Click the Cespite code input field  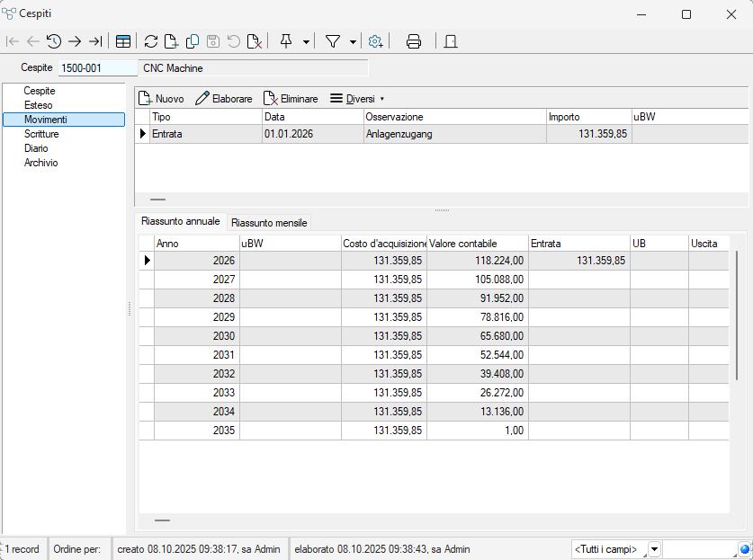tap(96, 68)
